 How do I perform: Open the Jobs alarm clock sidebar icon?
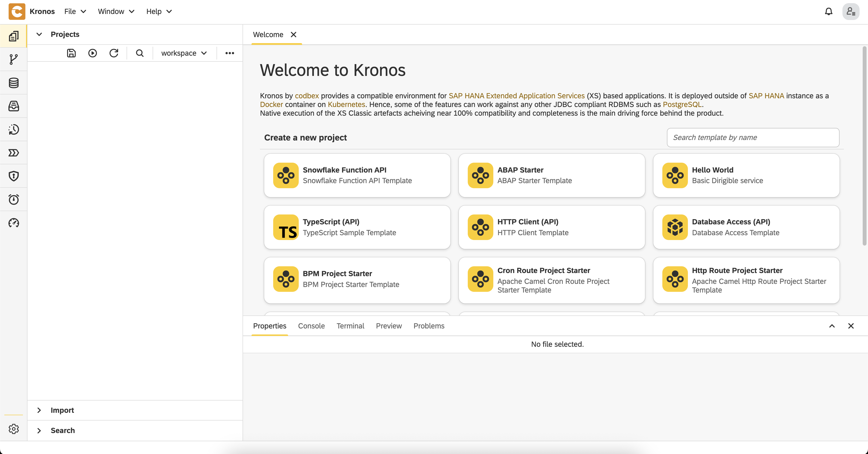(14, 199)
